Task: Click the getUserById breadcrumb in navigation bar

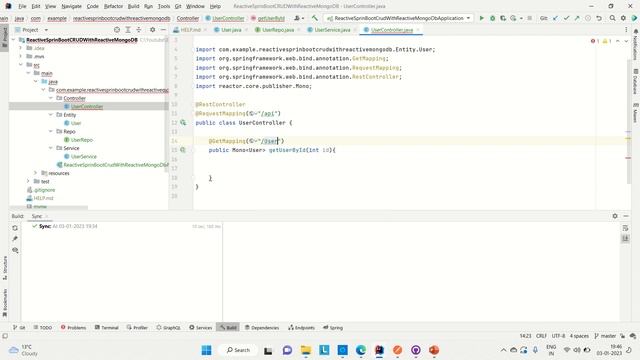Action: [x=268, y=18]
